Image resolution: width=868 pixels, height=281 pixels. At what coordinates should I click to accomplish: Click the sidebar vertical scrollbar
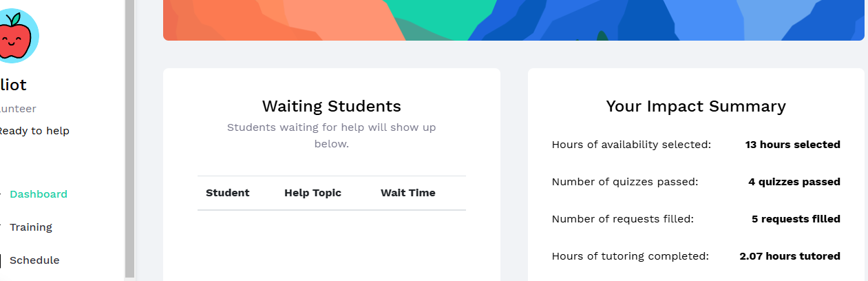[129, 138]
